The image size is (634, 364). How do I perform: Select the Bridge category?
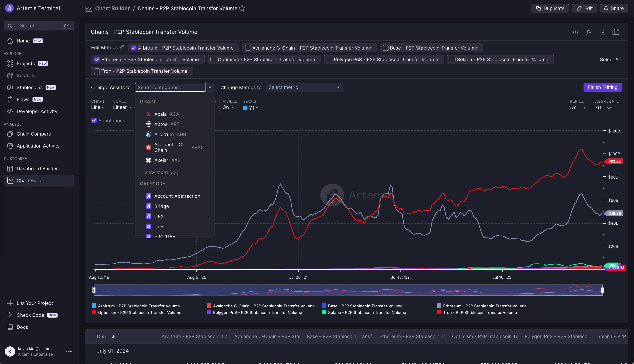[175, 206]
